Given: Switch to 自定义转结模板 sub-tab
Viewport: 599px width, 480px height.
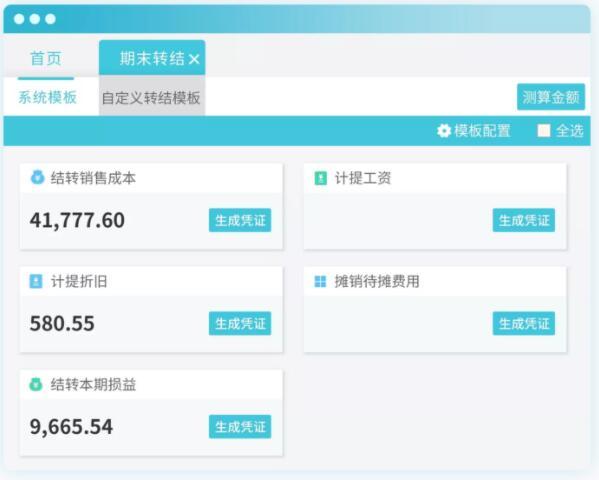Looking at the screenshot, I should (152, 96).
